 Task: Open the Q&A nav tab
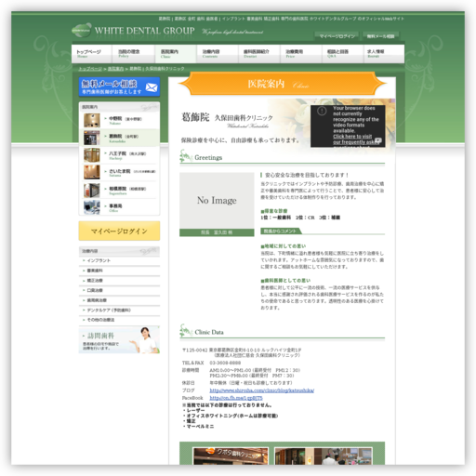343,54
